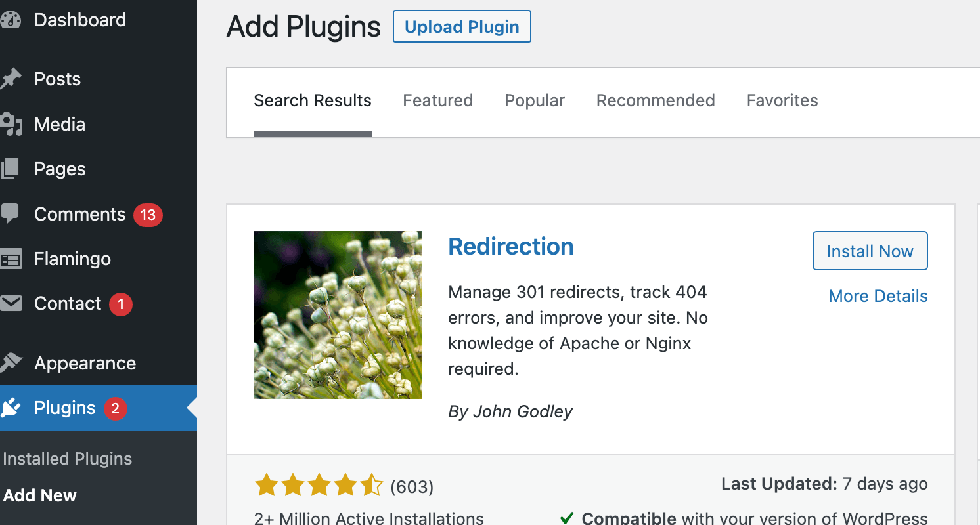The image size is (980, 525).
Task: Click the Dashboard gauge icon
Action: pos(11,20)
